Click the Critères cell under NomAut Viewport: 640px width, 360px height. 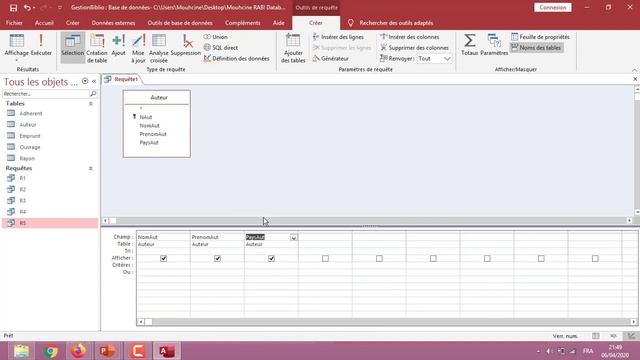[x=163, y=265]
